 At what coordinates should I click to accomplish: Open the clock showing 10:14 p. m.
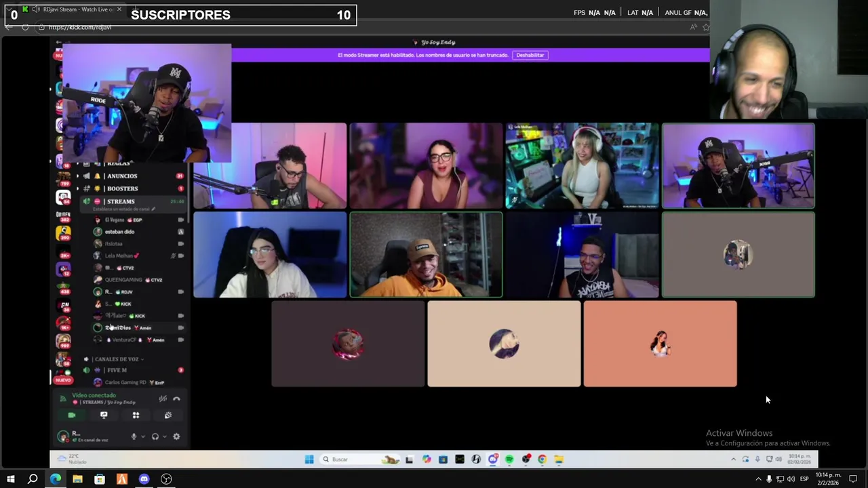click(828, 479)
